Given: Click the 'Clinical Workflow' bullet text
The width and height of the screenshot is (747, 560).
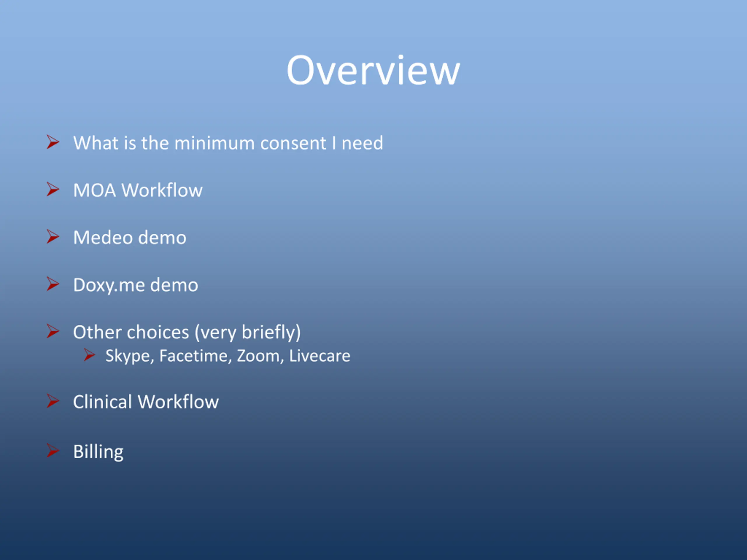Looking at the screenshot, I should coord(146,402).
